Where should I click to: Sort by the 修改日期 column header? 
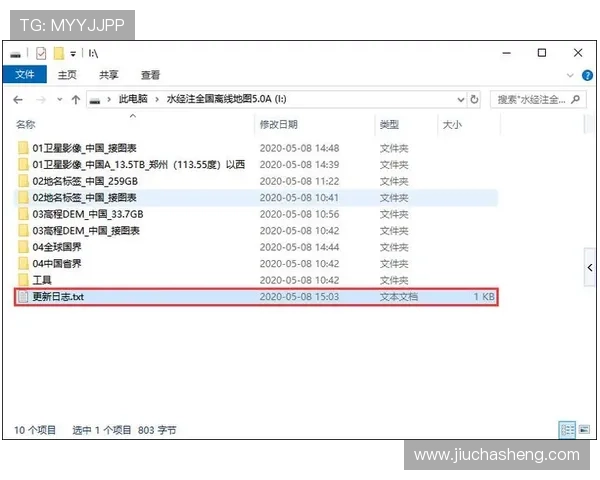[279, 124]
